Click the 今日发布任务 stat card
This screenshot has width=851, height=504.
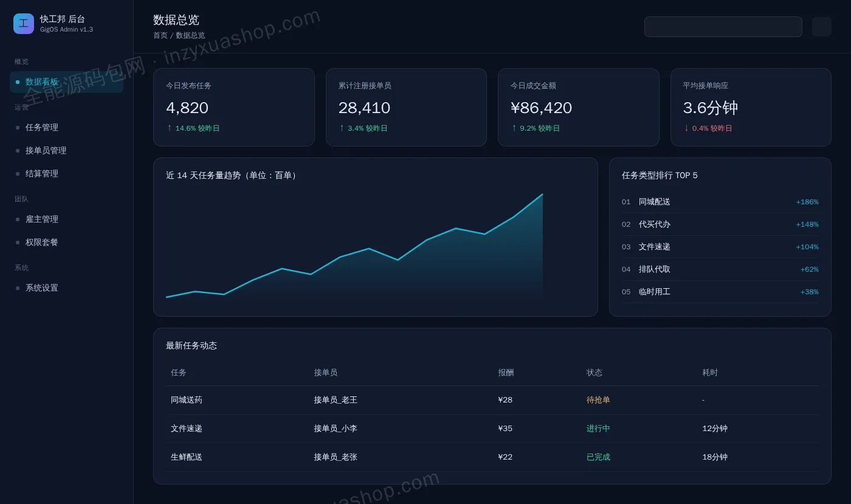(x=234, y=107)
